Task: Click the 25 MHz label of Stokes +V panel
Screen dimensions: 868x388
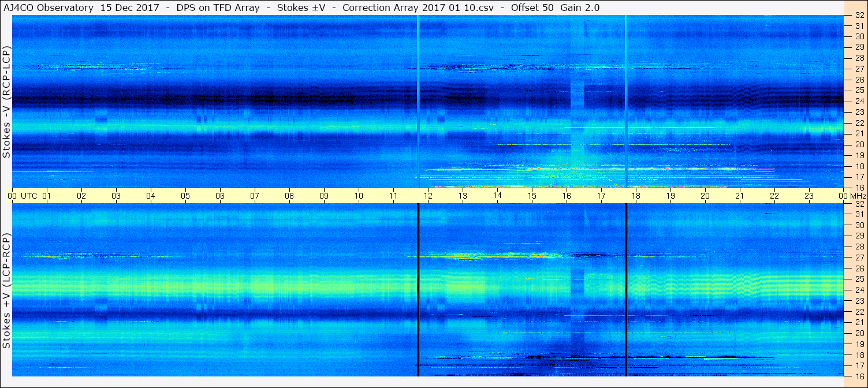Action: [859, 279]
